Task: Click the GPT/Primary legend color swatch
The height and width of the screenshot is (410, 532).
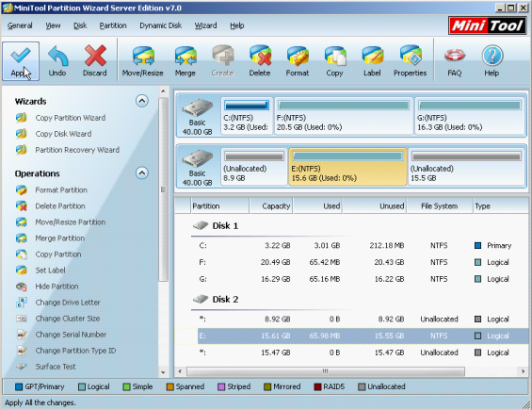Action: point(19,386)
